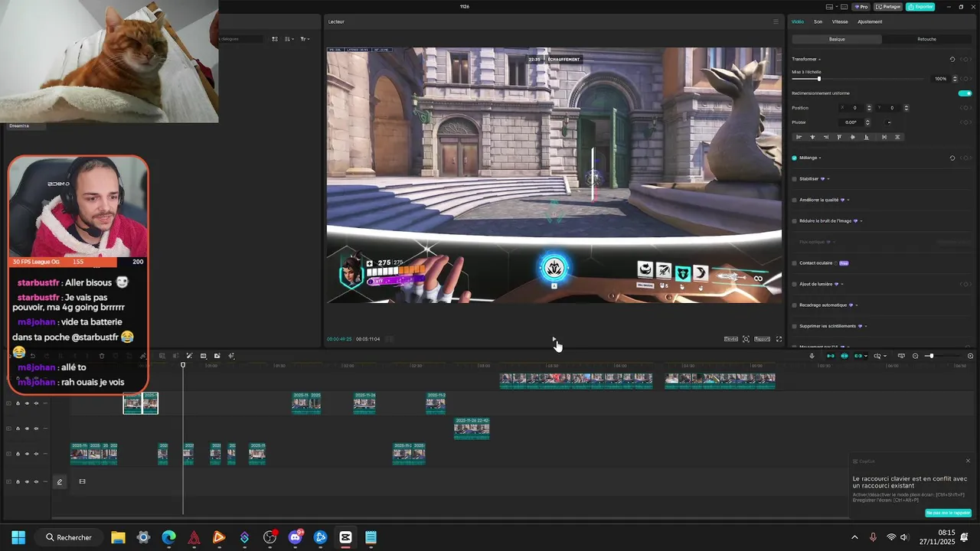The height and width of the screenshot is (551, 980).
Task: Expand the Mélange section arrow
Action: pos(820,158)
